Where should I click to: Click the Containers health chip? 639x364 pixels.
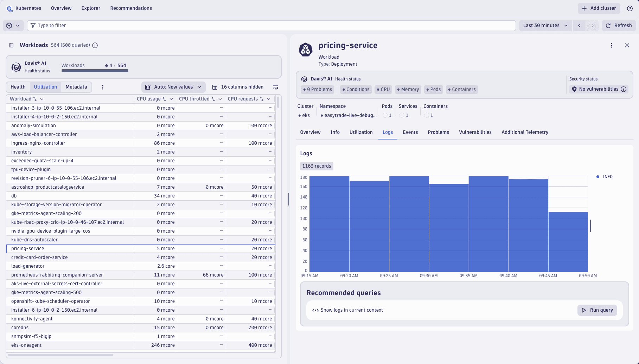click(x=462, y=90)
